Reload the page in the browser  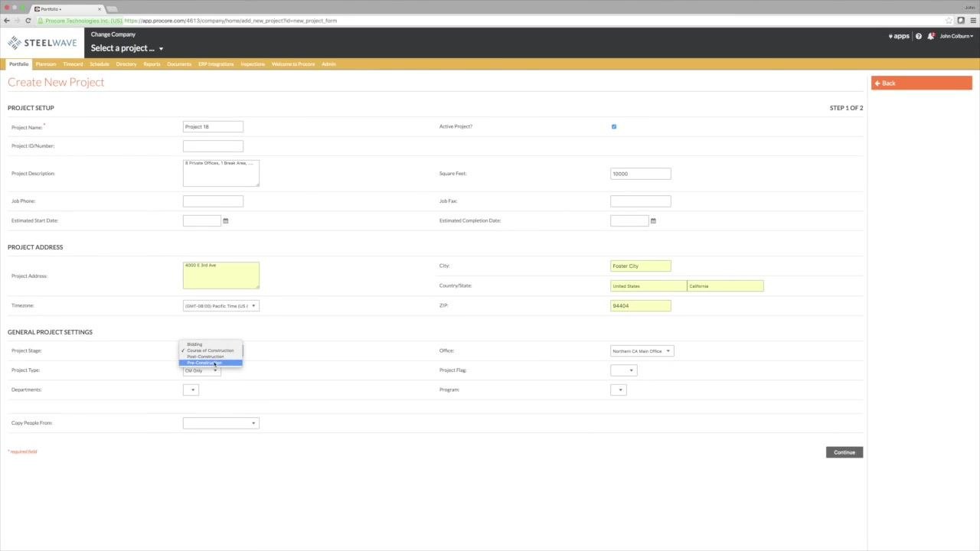28,21
